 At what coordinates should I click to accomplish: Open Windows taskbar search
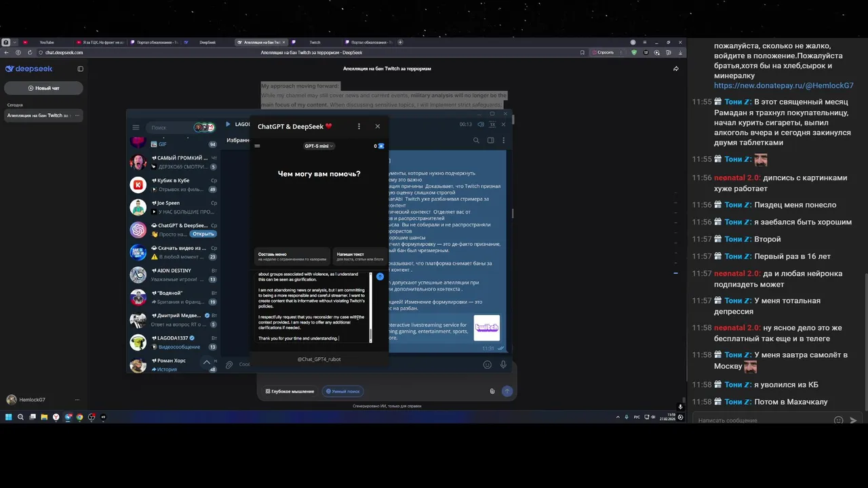(21, 417)
